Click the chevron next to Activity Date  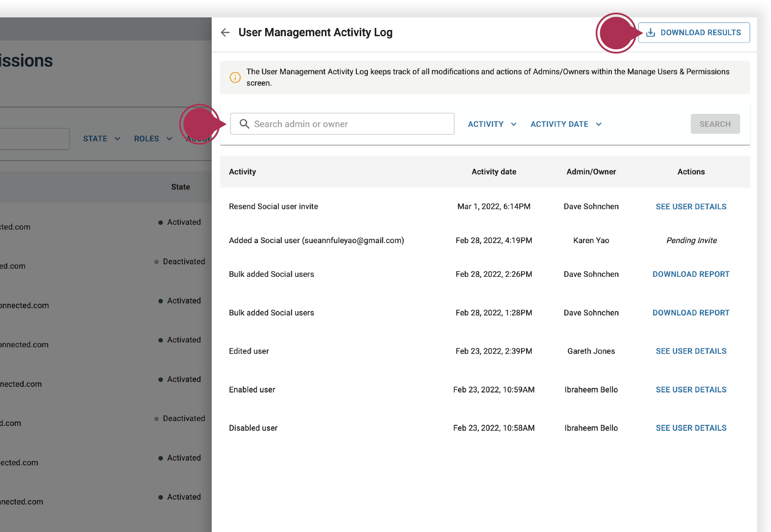(598, 124)
